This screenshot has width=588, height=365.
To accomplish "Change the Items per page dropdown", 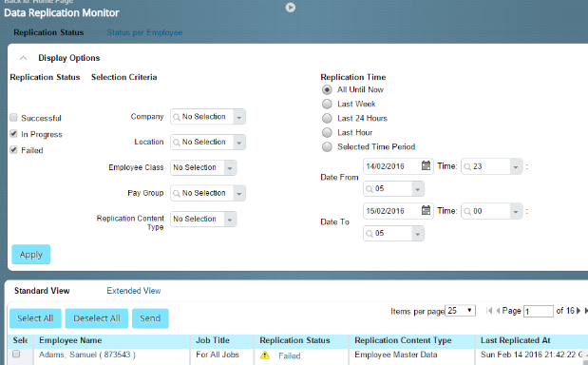I will [x=460, y=311].
